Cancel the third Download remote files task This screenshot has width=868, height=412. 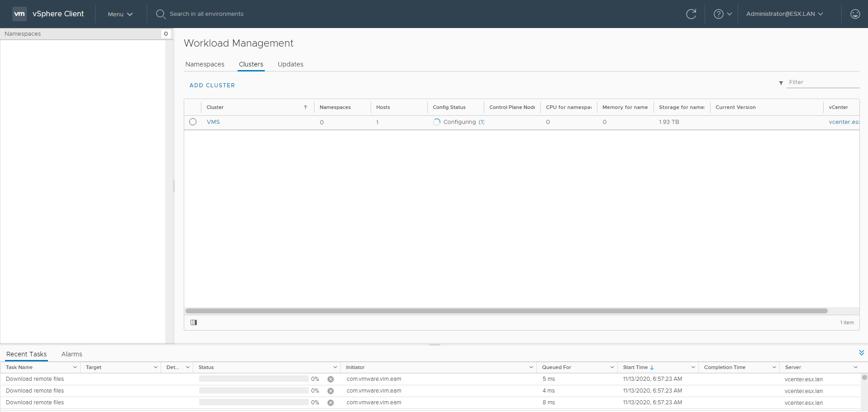point(331,403)
